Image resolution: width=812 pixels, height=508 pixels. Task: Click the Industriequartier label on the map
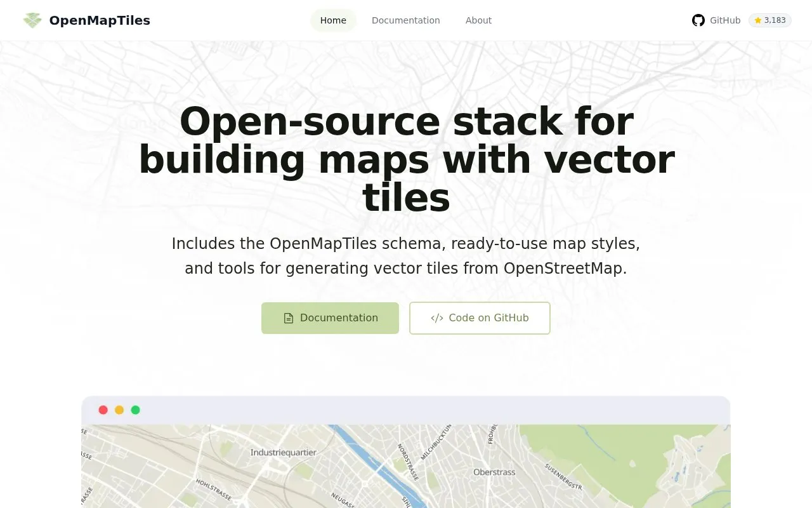[x=284, y=453]
